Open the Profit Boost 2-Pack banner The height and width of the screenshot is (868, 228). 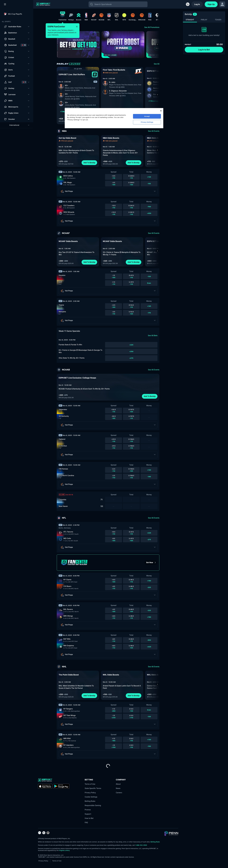coord(123,45)
